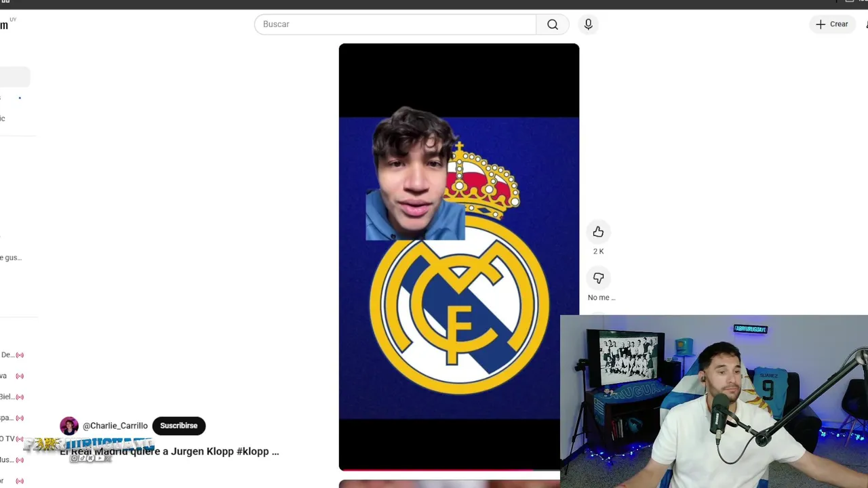Dislike the short with thumbs down
Screen dimensions: 868x488
click(x=598, y=278)
